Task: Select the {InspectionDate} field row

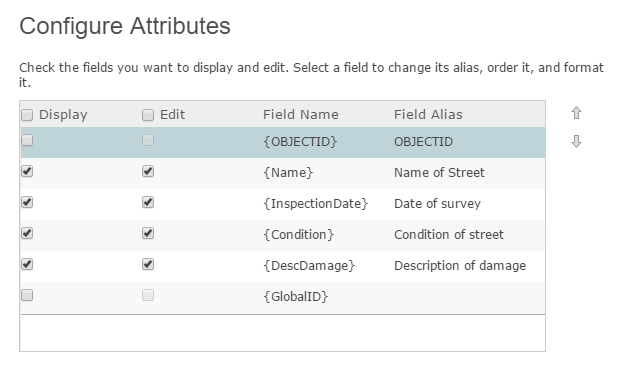Action: (x=283, y=204)
